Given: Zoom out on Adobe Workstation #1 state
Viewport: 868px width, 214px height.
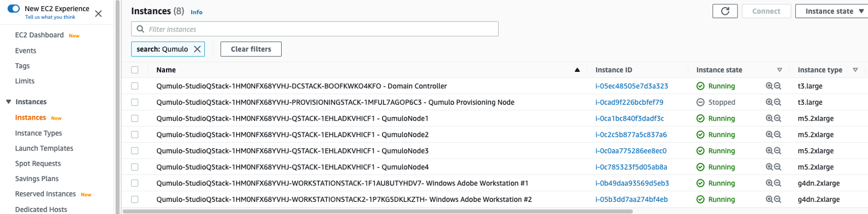Looking at the screenshot, I should [x=778, y=183].
